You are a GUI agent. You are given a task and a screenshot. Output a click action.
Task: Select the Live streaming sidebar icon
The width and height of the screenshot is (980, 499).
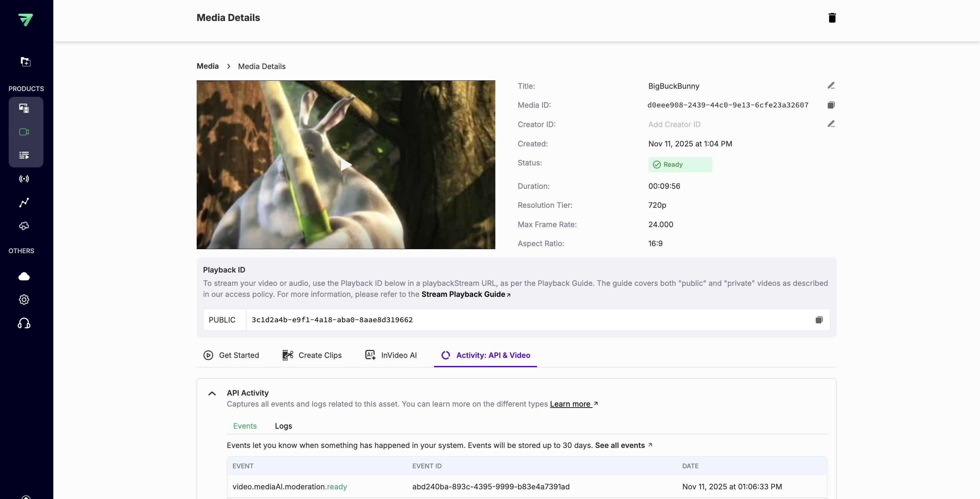[24, 179]
